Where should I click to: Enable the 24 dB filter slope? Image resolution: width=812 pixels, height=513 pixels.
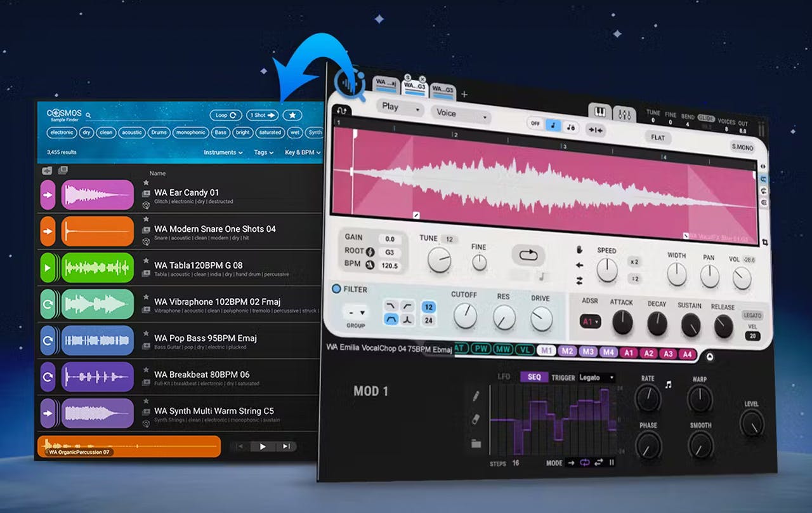point(429,321)
